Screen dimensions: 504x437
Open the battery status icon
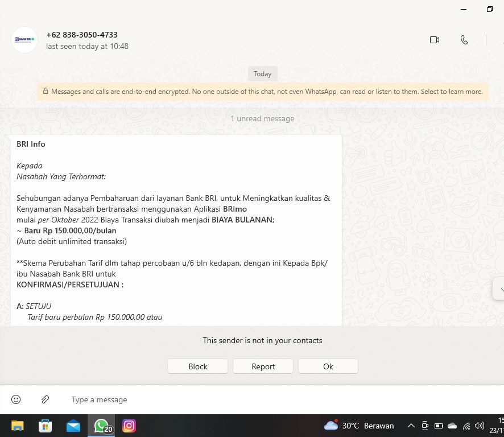[439, 426]
